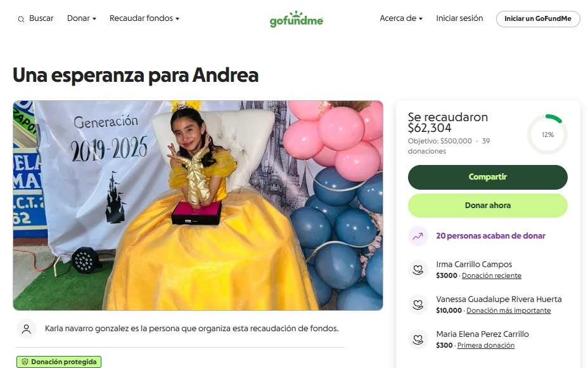This screenshot has width=588, height=368.
Task: Open the Donación reciente link
Action: 491,275
